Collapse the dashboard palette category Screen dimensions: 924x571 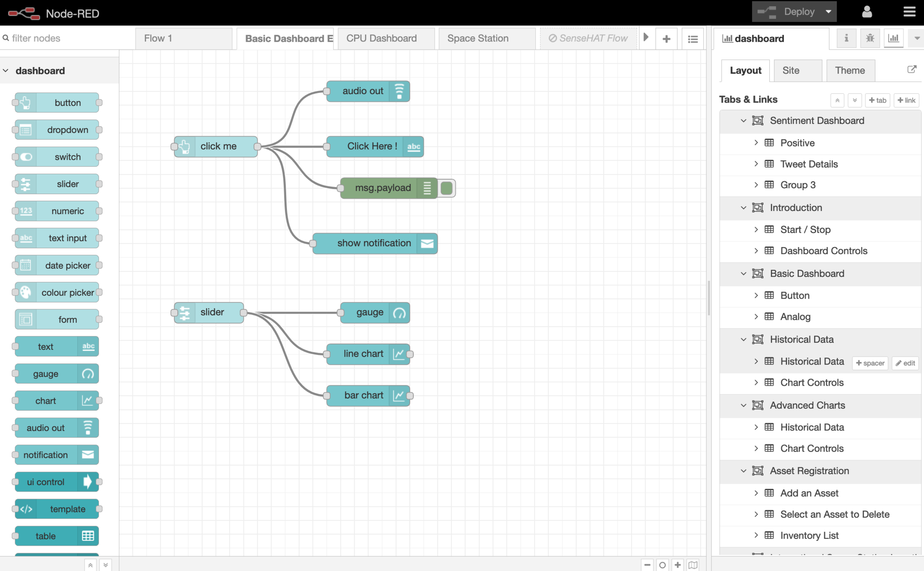(6, 71)
